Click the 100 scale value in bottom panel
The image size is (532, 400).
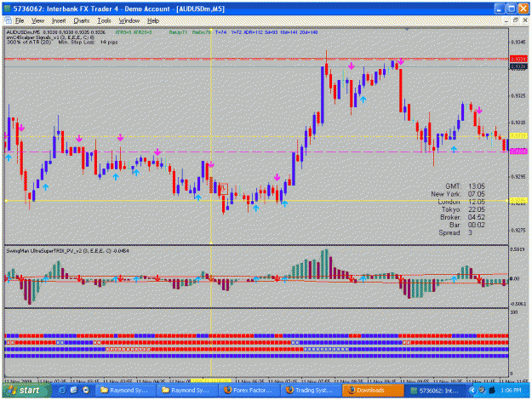click(x=514, y=312)
